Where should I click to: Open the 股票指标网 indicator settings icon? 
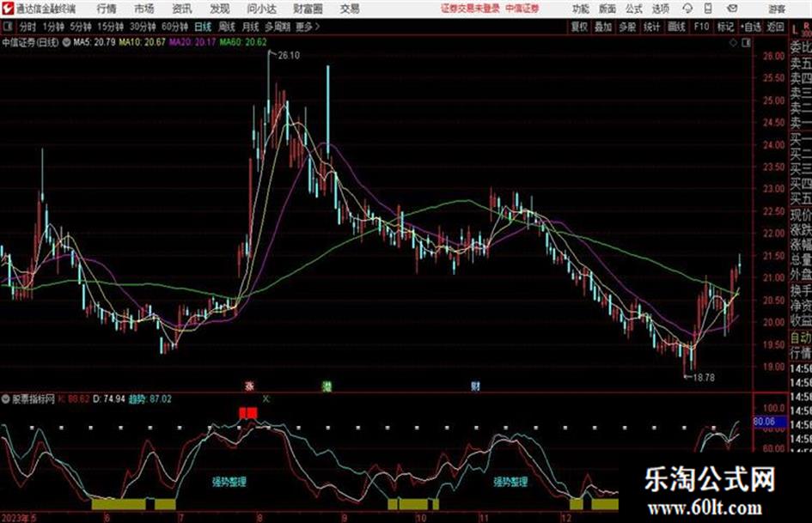coord(6,399)
